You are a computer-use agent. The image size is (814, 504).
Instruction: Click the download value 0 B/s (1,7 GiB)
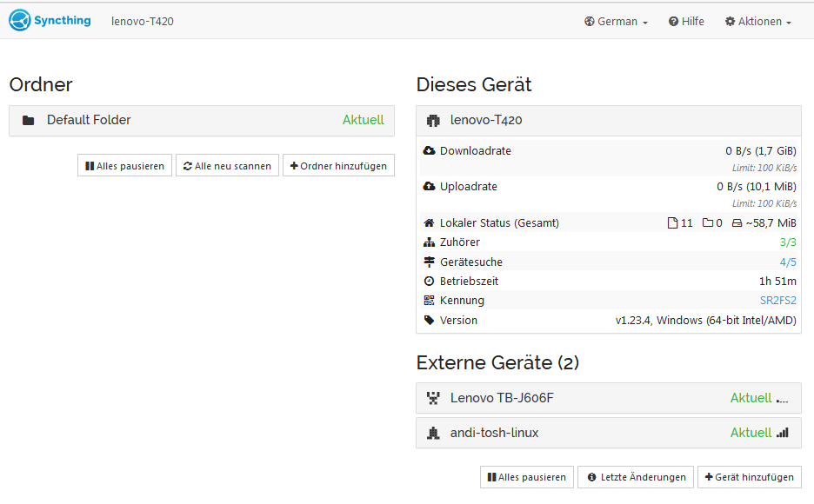pyautogui.click(x=761, y=151)
